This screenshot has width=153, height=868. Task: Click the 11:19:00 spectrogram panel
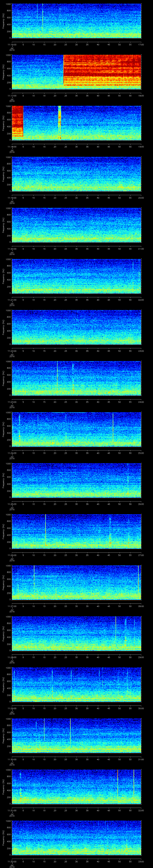point(76,174)
